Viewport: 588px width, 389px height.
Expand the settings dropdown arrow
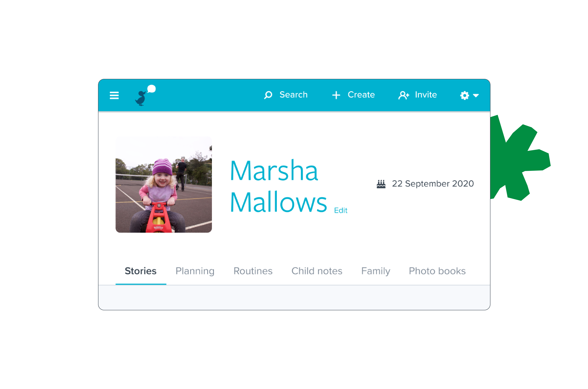pyautogui.click(x=476, y=96)
